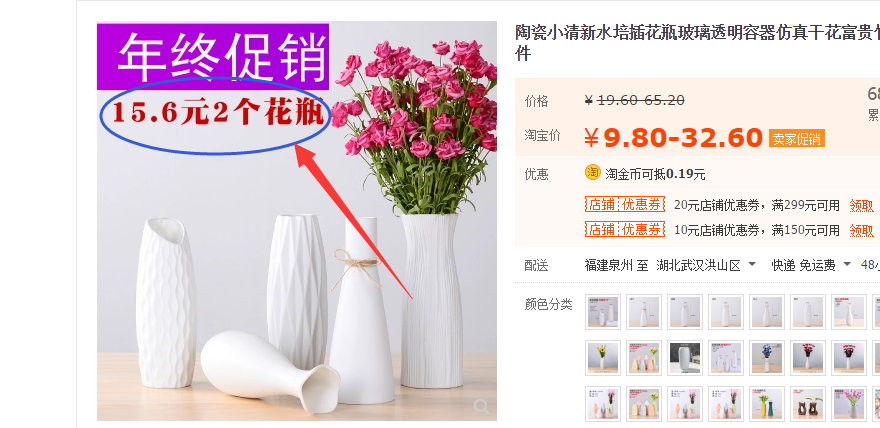Select the two white vases option in 颜色分类

tap(603, 312)
